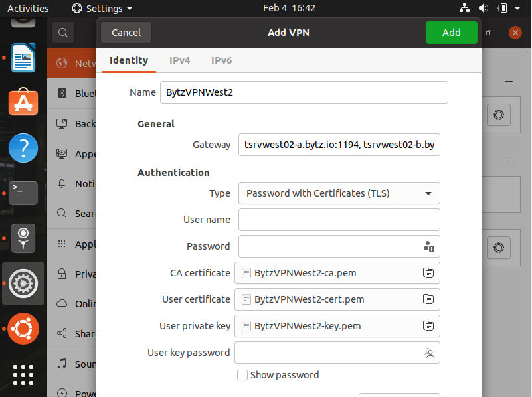532x397 pixels.
Task: Launch Ubuntu Software from the dock
Action: (x=23, y=102)
